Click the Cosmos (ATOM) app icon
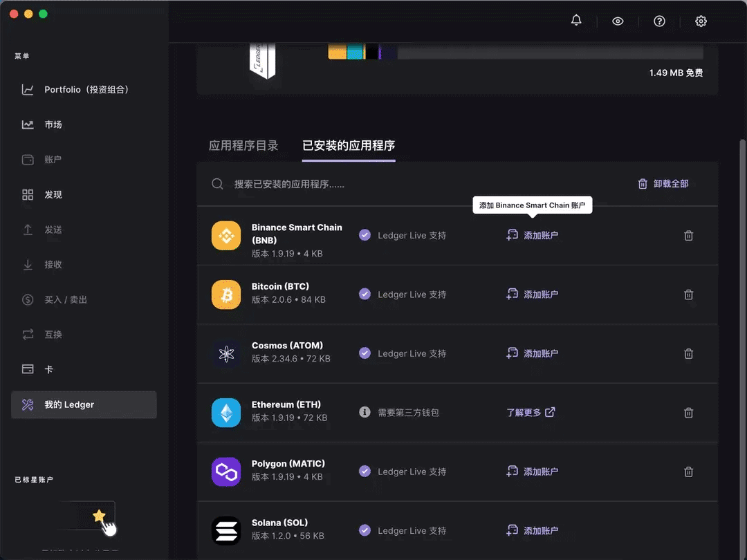Image resolution: width=747 pixels, height=560 pixels. (228, 353)
